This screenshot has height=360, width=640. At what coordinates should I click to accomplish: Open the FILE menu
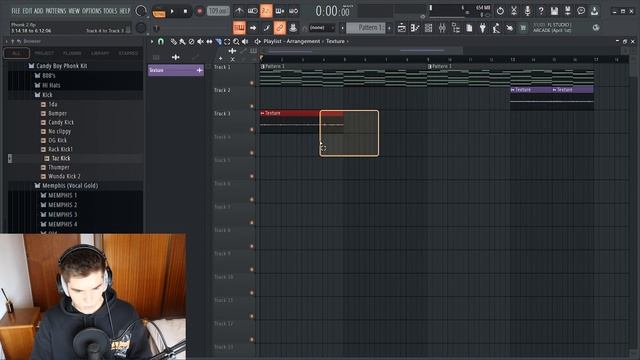click(16, 11)
